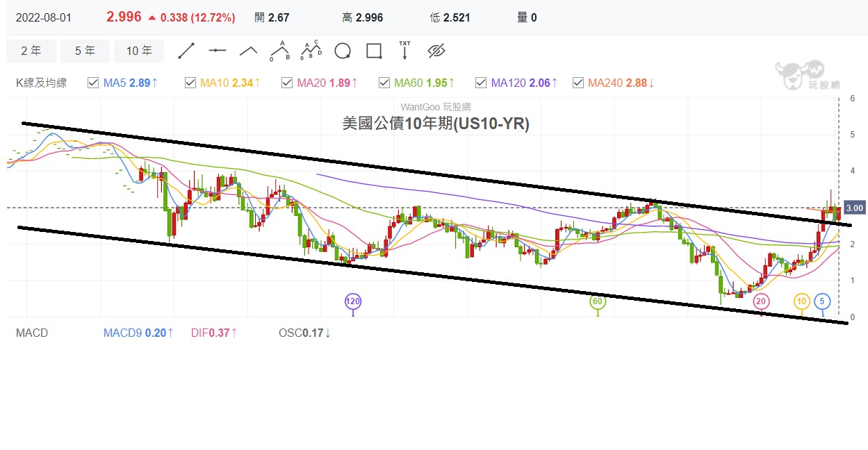
Task: Click the 3.00 price tag on the axis
Action: click(x=854, y=208)
